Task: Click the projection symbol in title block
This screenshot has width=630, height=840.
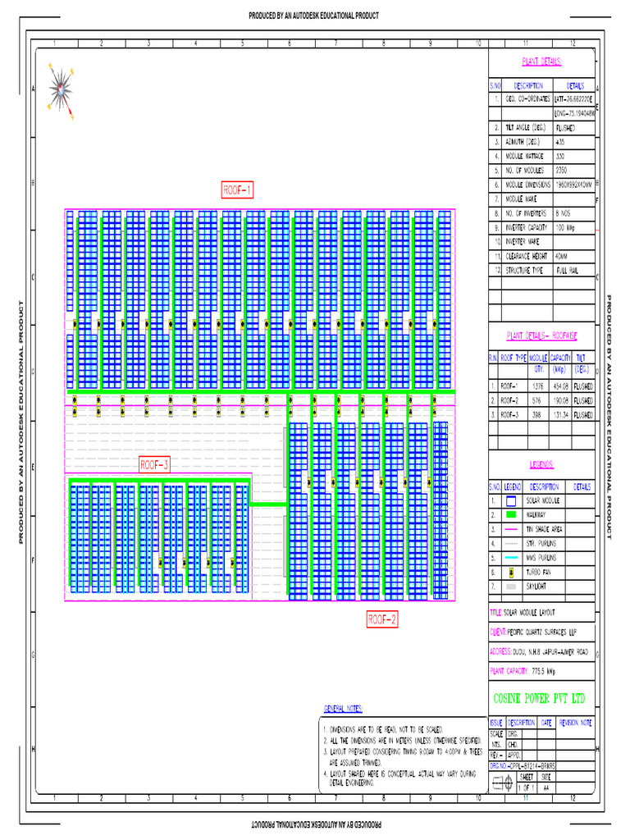Action: [x=503, y=783]
